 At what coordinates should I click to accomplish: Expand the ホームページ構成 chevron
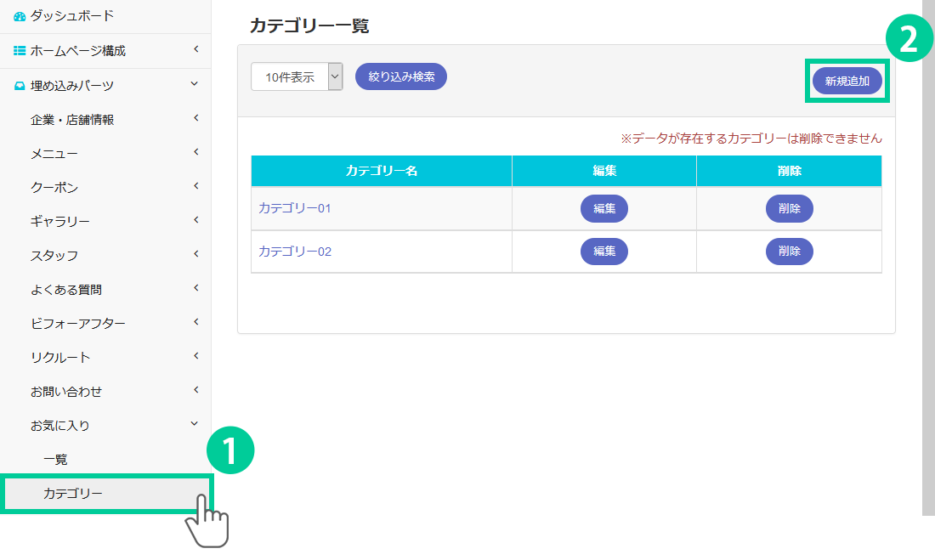[x=195, y=50]
